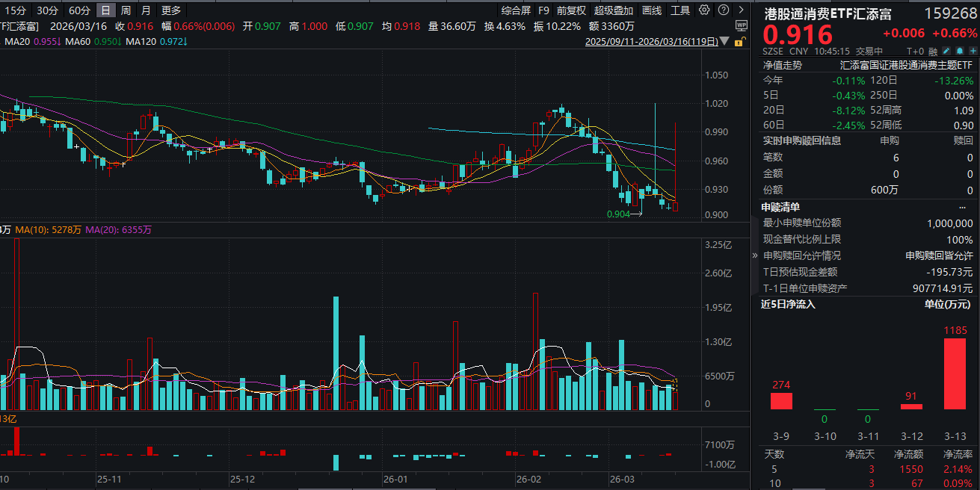Toggle the orange chart lock icon

(739, 43)
